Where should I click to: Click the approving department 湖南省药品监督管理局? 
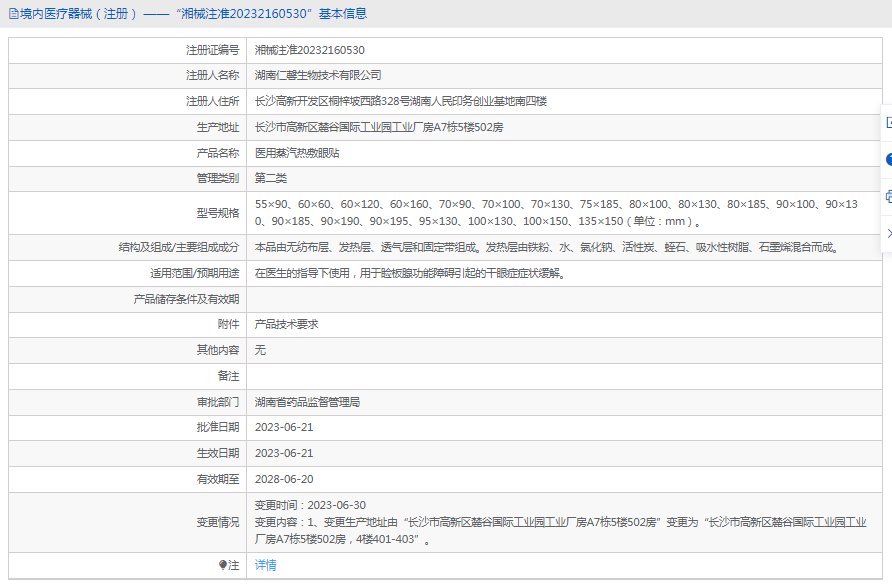coord(307,402)
